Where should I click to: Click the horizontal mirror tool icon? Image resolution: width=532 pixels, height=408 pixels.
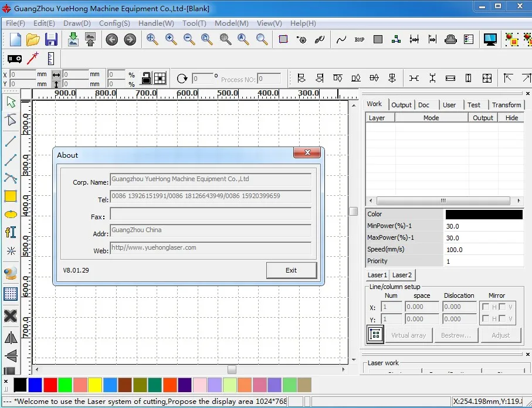click(10, 338)
